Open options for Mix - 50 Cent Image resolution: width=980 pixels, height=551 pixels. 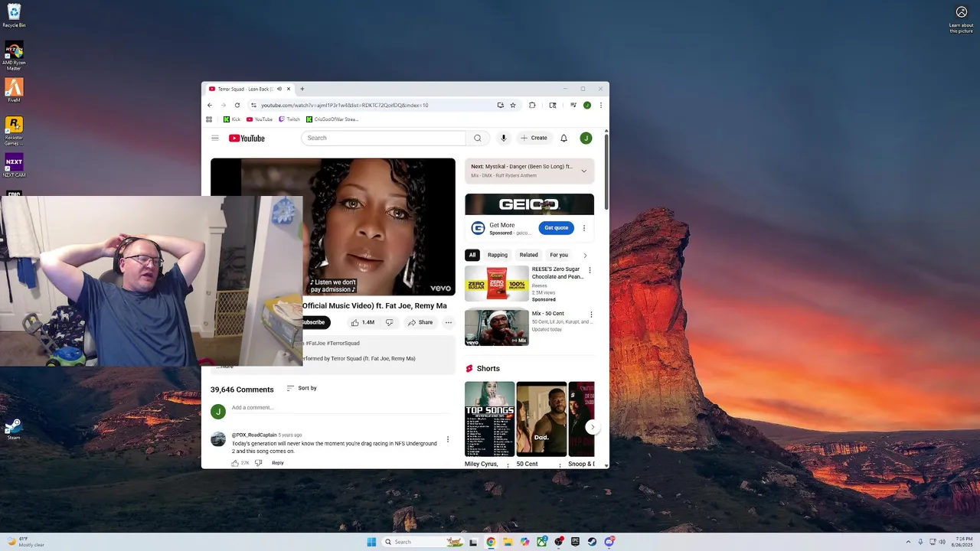click(x=591, y=315)
